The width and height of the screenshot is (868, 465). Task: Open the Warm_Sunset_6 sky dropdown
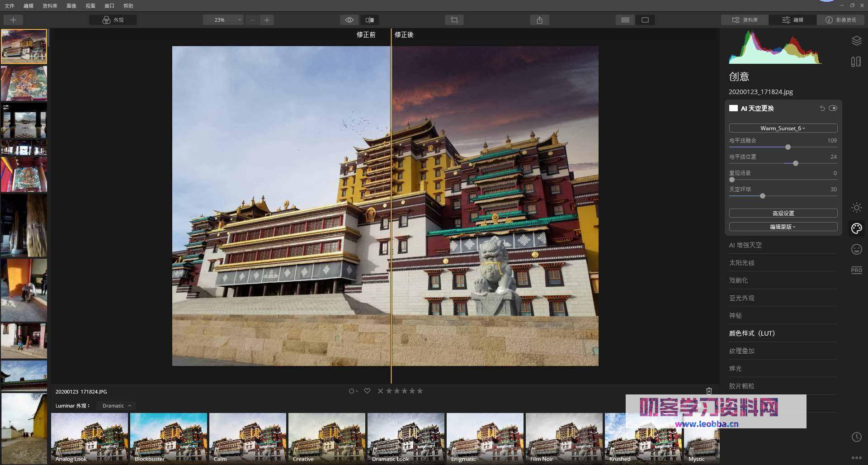[783, 128]
